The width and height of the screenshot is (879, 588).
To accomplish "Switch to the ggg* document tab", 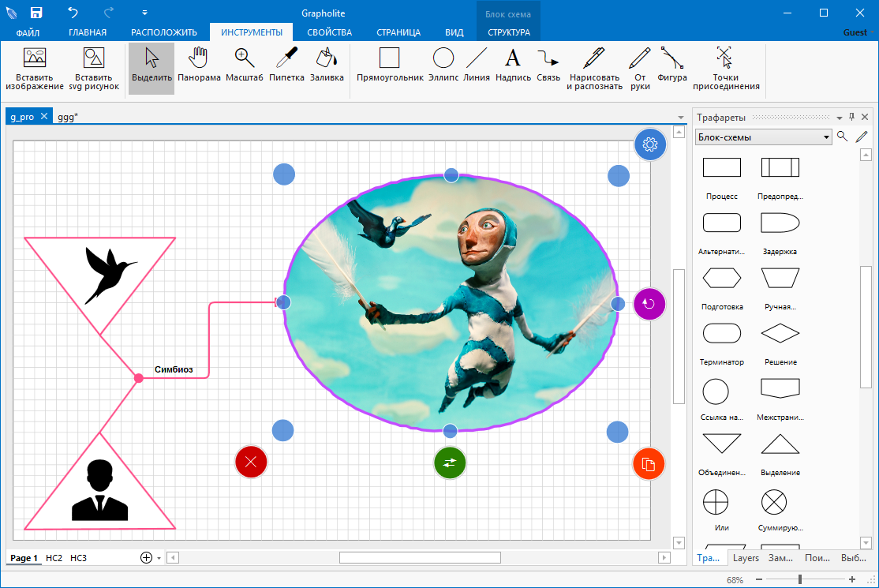I will click(68, 117).
